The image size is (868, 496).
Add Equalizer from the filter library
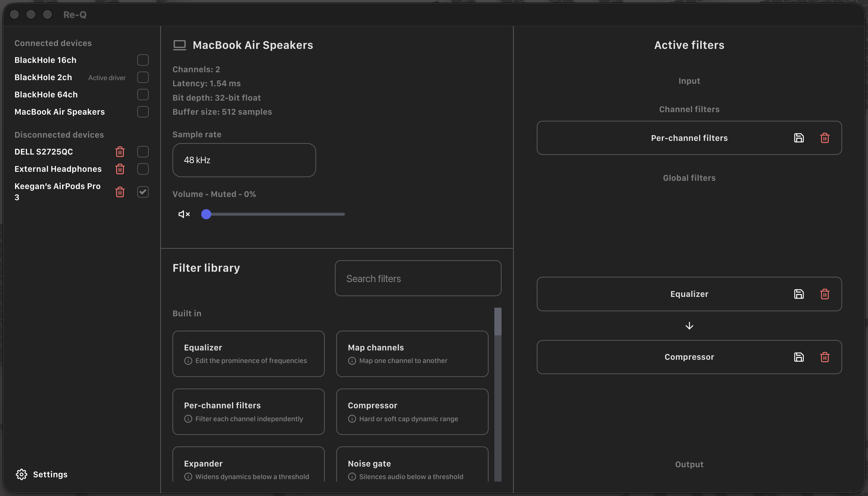coord(249,354)
